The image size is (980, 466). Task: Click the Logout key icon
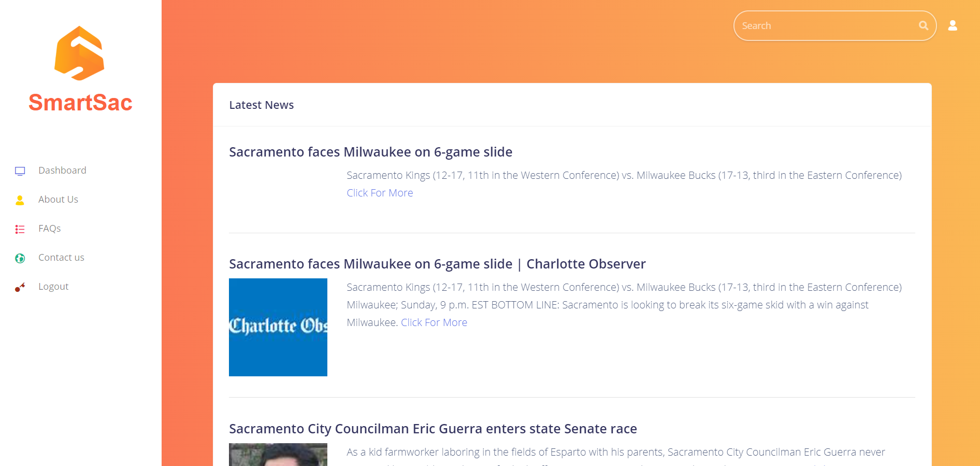click(20, 287)
